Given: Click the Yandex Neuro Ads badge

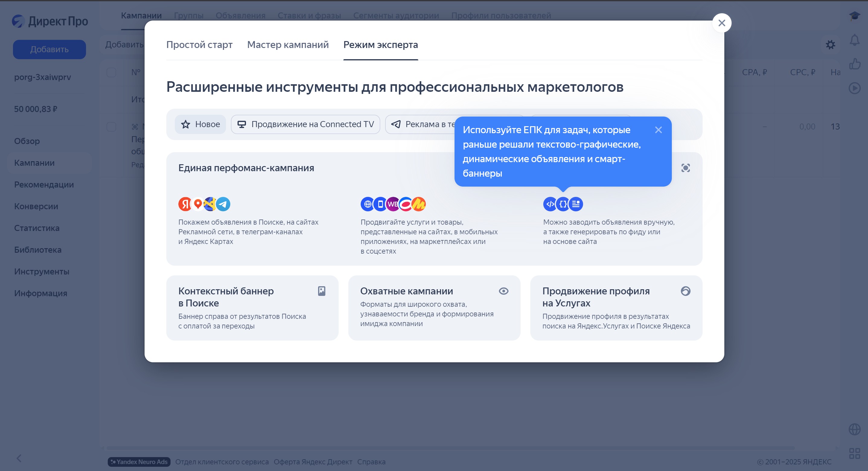Looking at the screenshot, I should pyautogui.click(x=139, y=462).
